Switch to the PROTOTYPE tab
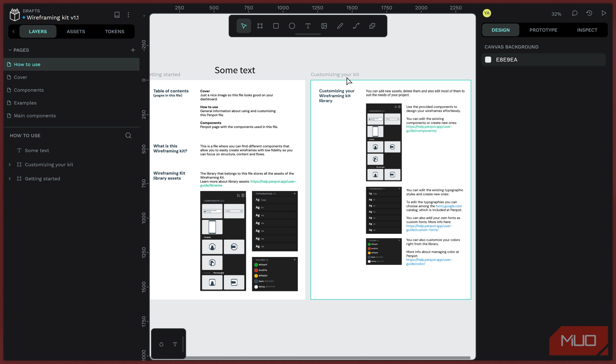This screenshot has height=364, width=616. pyautogui.click(x=543, y=30)
